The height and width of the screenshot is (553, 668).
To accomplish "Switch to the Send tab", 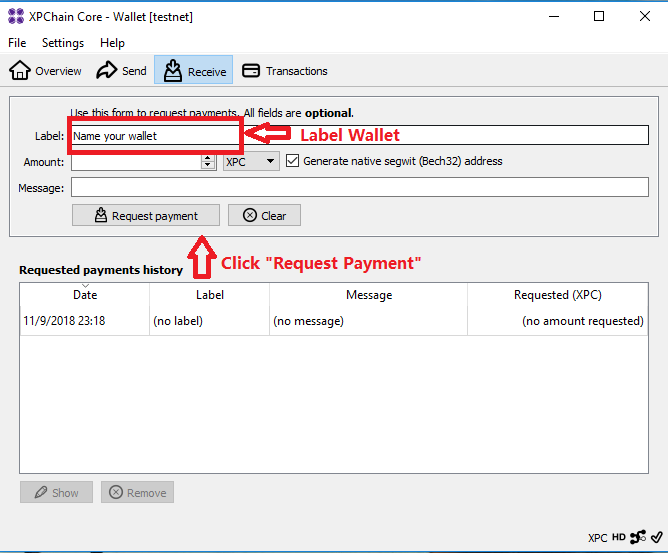I will 121,70.
